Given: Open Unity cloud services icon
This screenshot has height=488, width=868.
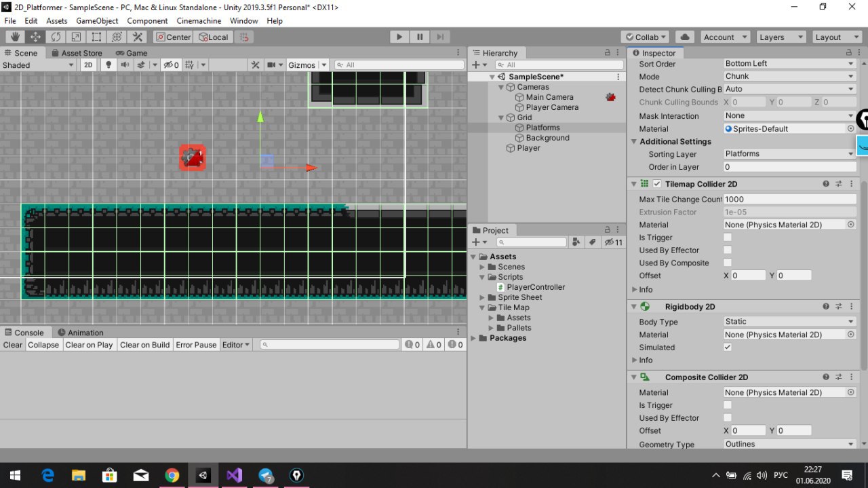Looking at the screenshot, I should [685, 37].
